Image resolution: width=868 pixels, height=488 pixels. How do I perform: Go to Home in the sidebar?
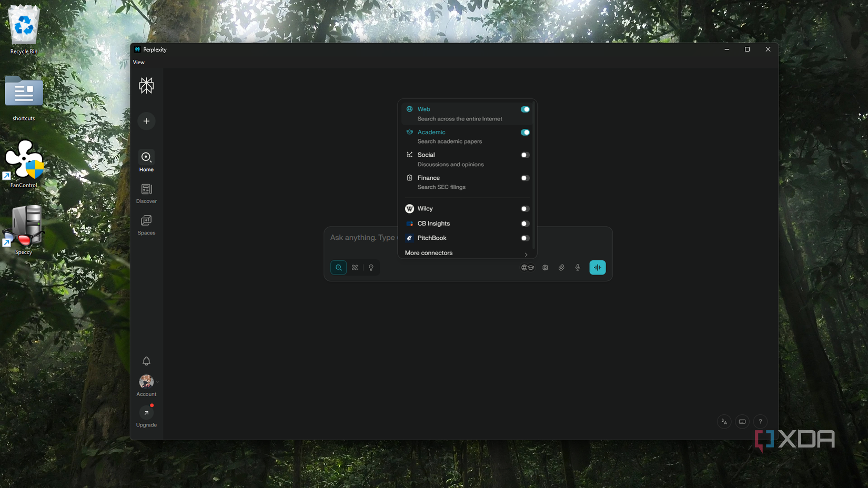[x=146, y=161]
